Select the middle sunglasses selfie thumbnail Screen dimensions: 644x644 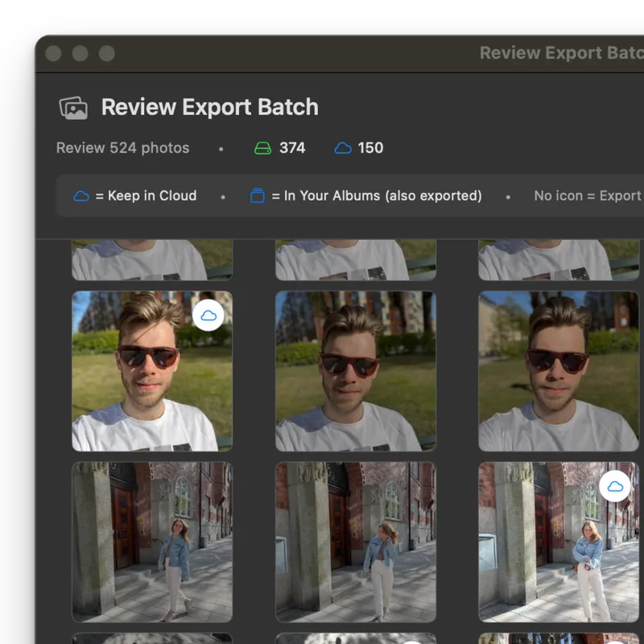pos(356,371)
